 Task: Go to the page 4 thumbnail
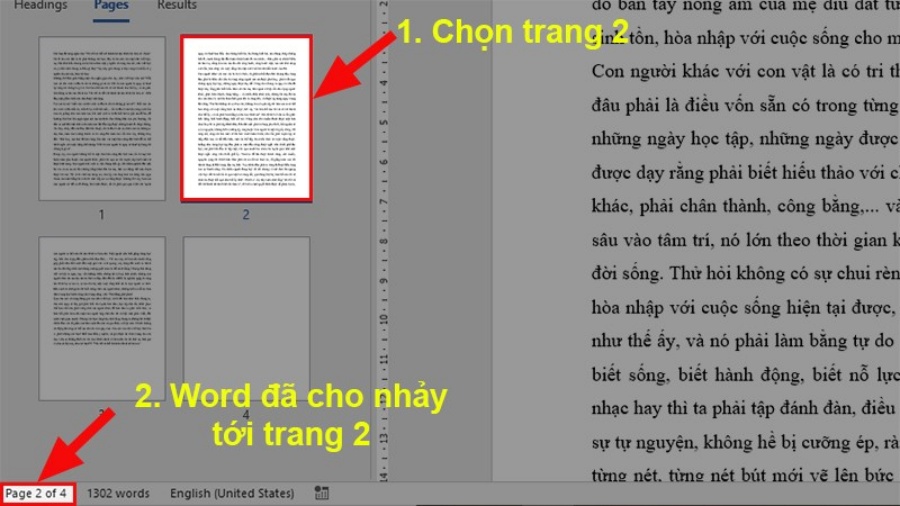click(246, 318)
